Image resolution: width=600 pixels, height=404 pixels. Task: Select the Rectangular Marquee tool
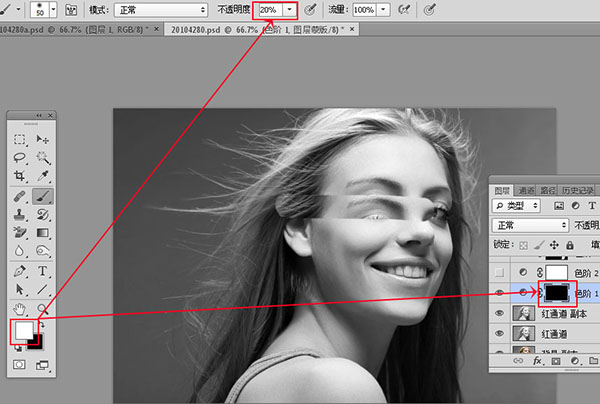(x=21, y=139)
